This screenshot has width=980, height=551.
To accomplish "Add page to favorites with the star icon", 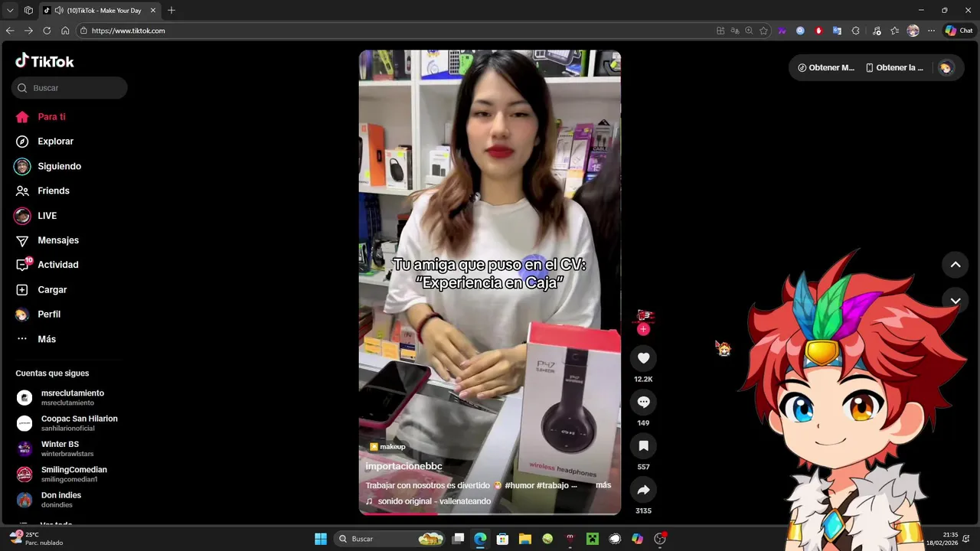I will click(763, 31).
